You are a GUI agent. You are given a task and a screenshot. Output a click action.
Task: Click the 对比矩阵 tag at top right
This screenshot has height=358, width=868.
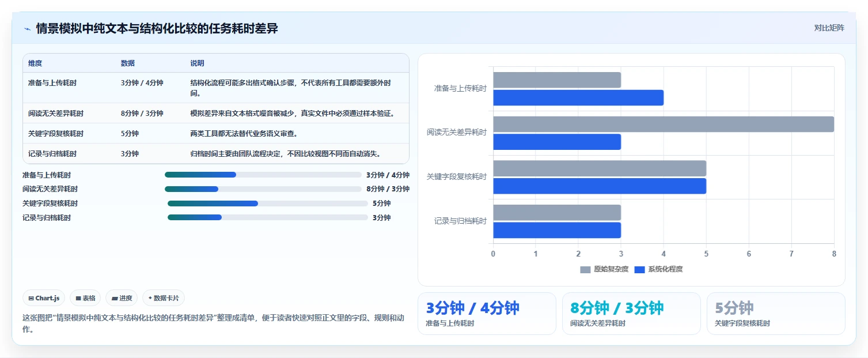(x=829, y=28)
